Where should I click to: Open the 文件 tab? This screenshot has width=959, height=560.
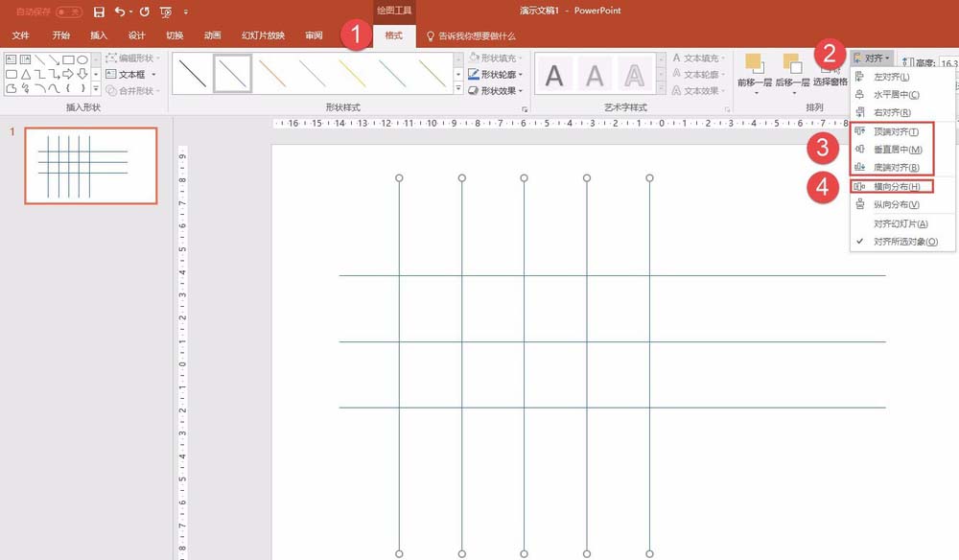point(21,35)
